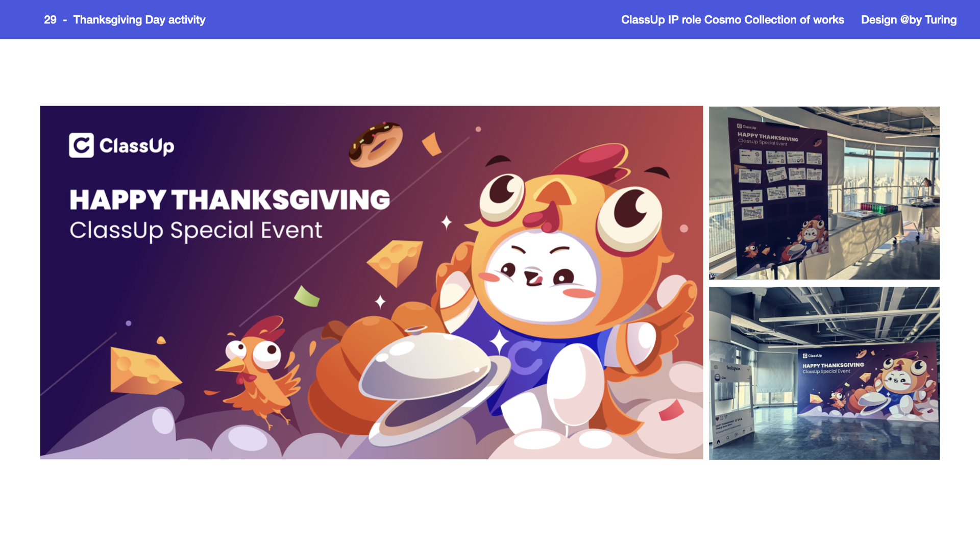The image size is (980, 551).
Task: Click the chocolate donut illustration
Action: (x=376, y=144)
